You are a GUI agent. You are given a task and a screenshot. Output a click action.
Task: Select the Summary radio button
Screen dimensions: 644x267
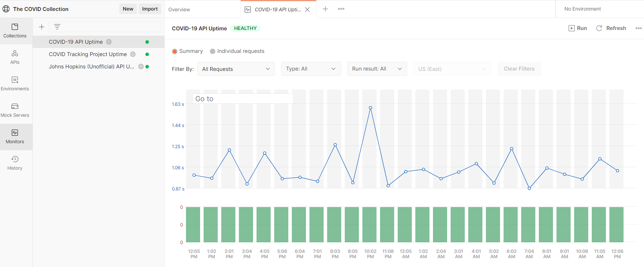175,51
